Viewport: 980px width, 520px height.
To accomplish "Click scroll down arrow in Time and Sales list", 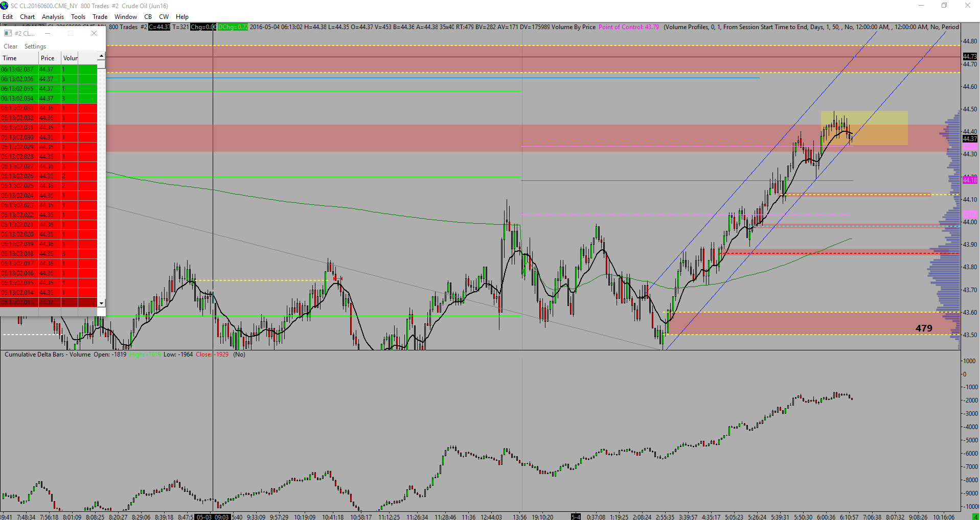I will 101,303.
